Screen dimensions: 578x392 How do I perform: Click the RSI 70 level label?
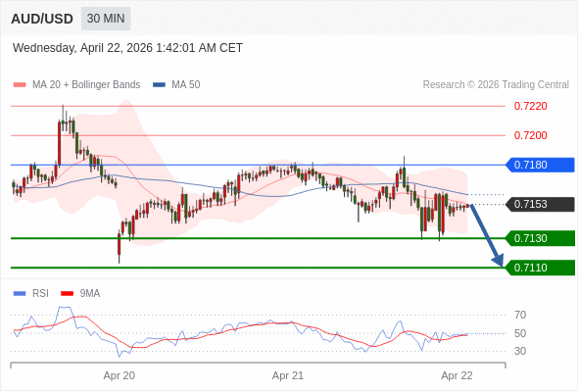(x=520, y=315)
